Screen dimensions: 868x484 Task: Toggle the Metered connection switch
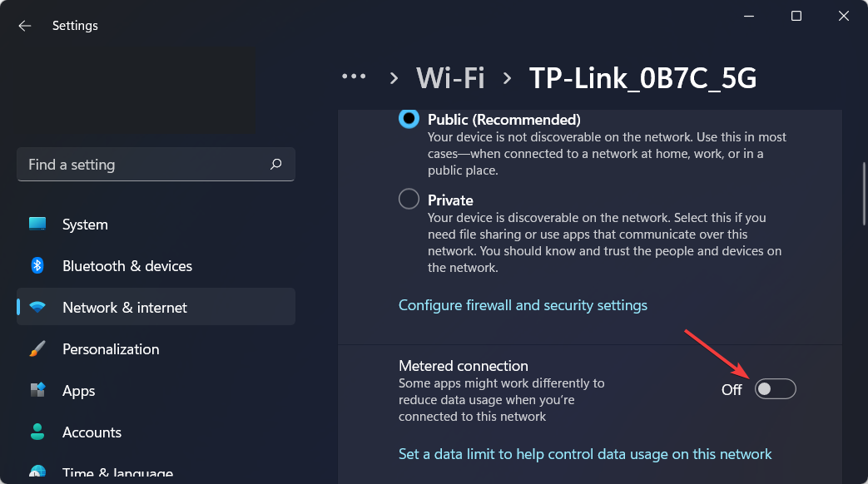pyautogui.click(x=775, y=389)
